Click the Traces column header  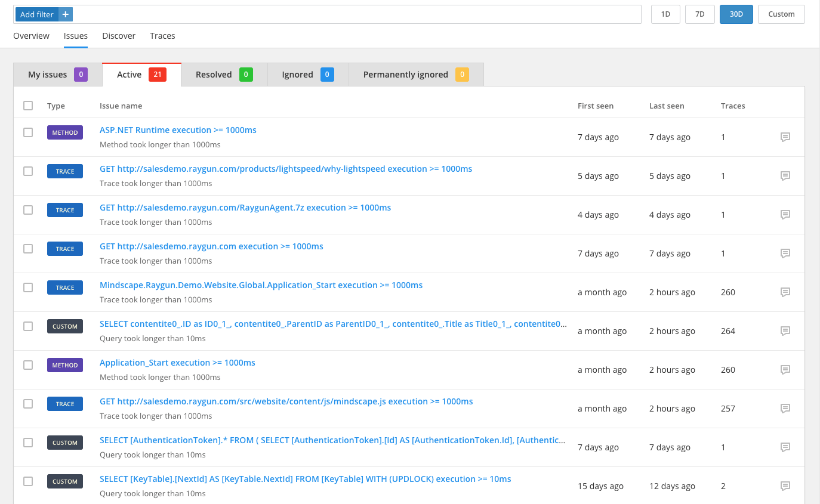[733, 106]
